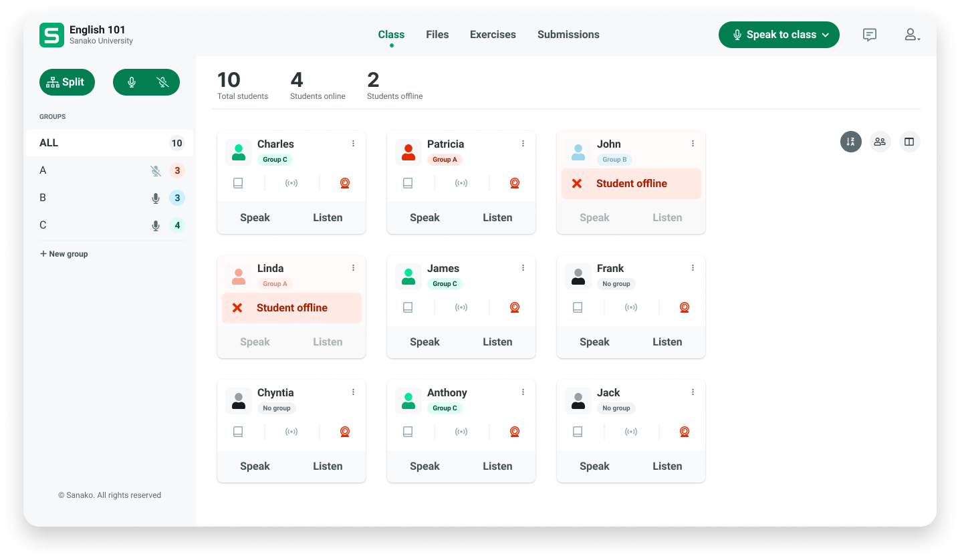Select the ALL groups row
The width and height of the screenshot is (960, 560).
(x=110, y=143)
